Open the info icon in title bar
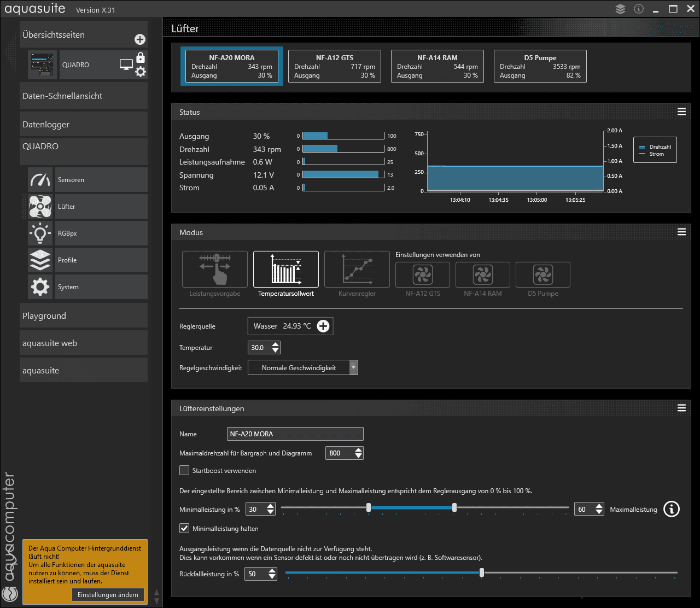Viewport: 700px width, 608px height. point(638,9)
